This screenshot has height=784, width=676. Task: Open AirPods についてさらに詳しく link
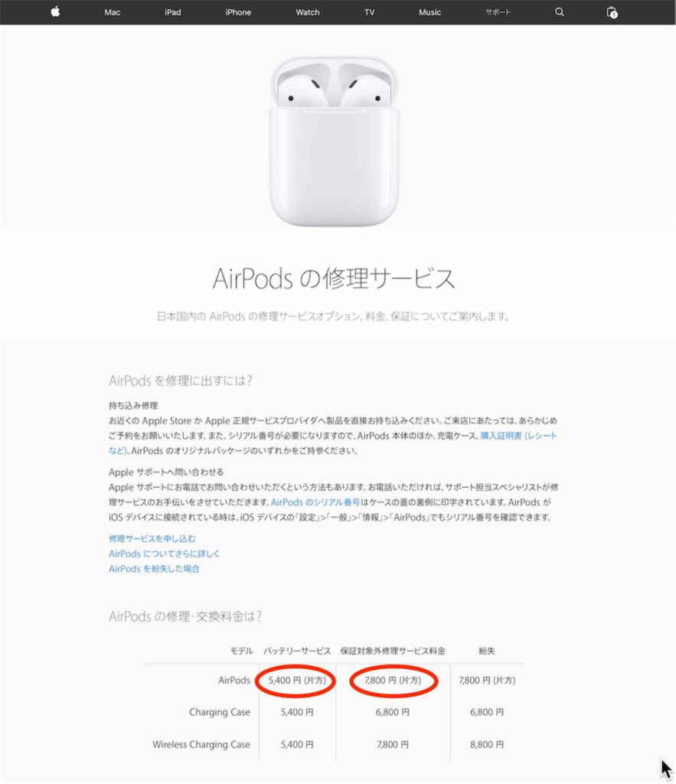(164, 554)
